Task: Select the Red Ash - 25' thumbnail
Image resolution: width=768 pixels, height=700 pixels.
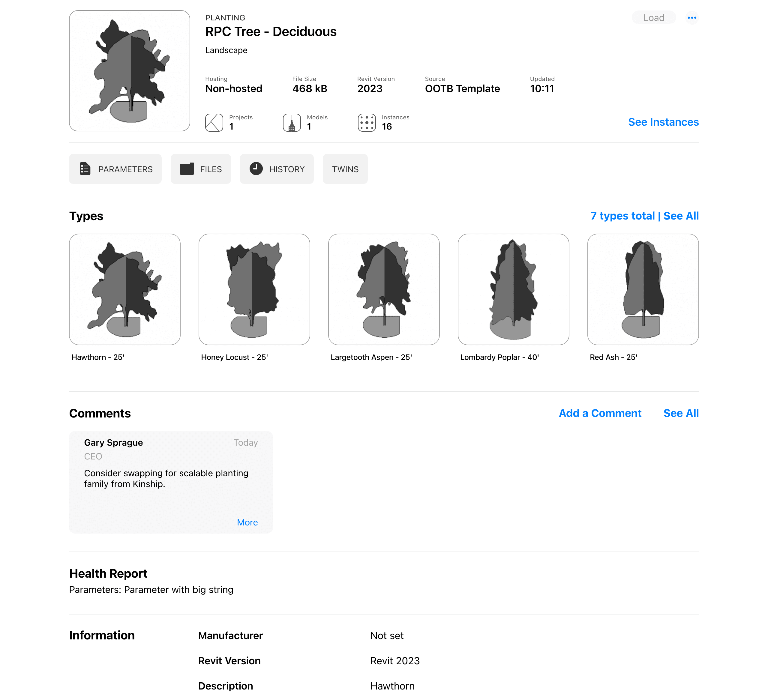Action: point(643,289)
